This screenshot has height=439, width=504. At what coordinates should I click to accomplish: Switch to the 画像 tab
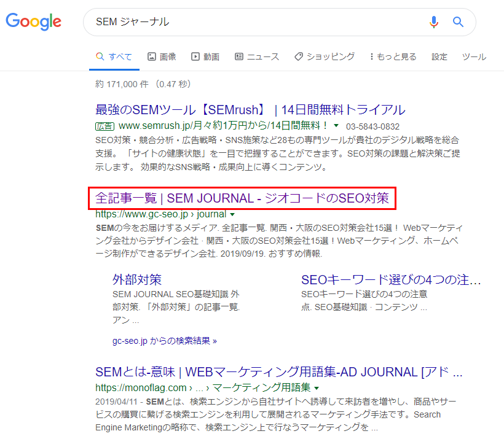point(162,57)
